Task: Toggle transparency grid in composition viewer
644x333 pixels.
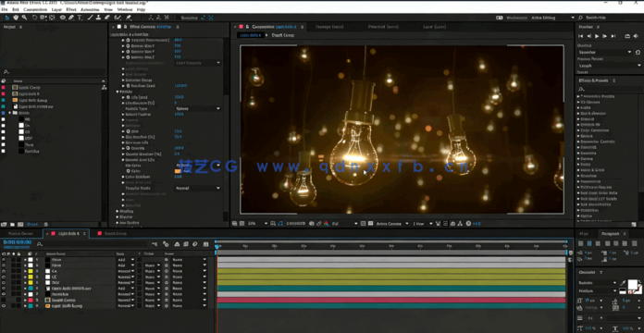Action: pos(370,224)
